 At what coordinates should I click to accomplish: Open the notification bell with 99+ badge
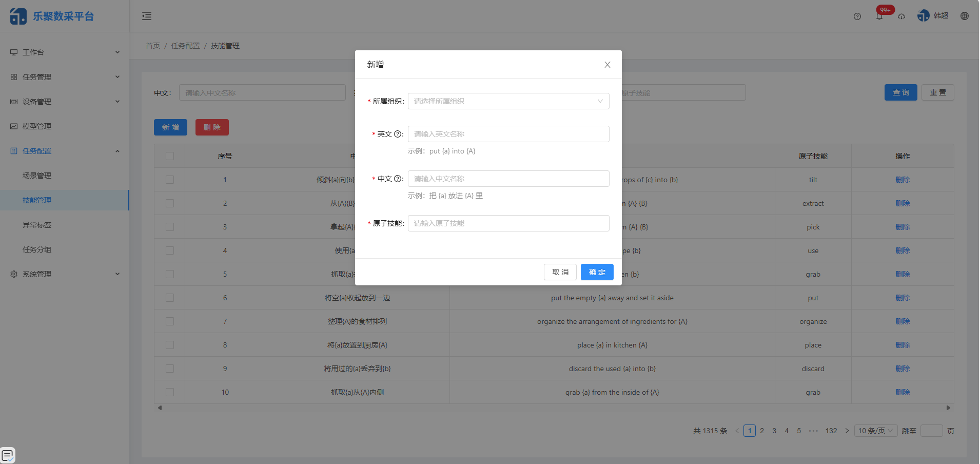879,16
